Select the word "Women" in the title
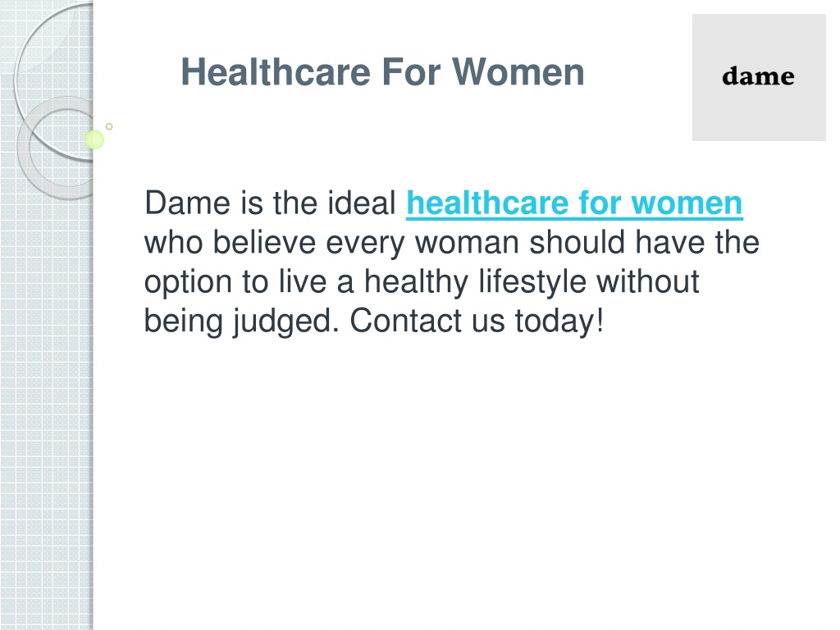This screenshot has height=630, width=840. 518,72
